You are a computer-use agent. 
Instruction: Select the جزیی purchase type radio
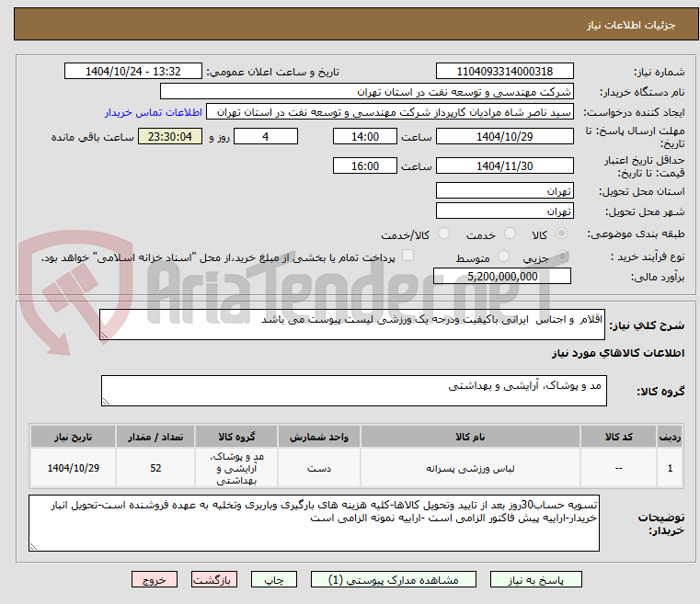[562, 256]
